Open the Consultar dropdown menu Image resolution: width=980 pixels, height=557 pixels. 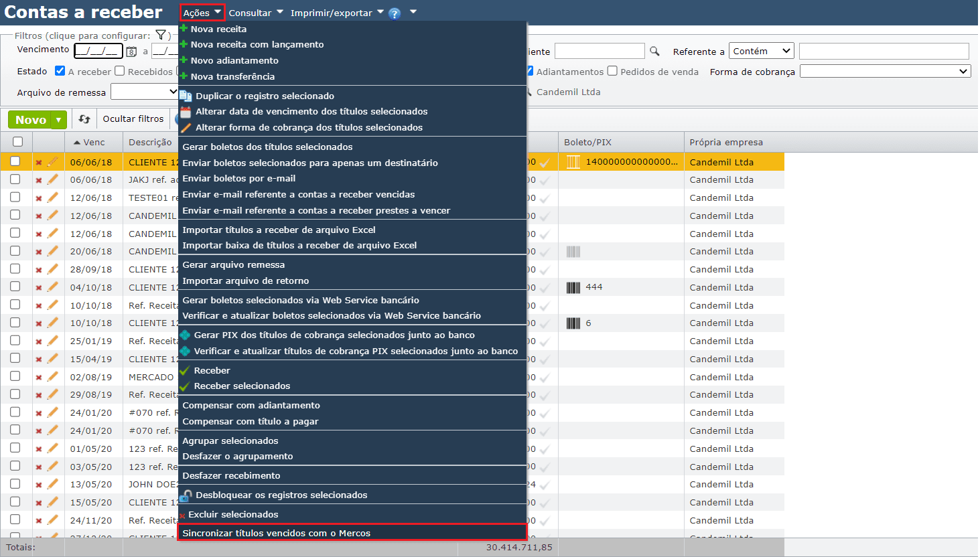click(256, 13)
